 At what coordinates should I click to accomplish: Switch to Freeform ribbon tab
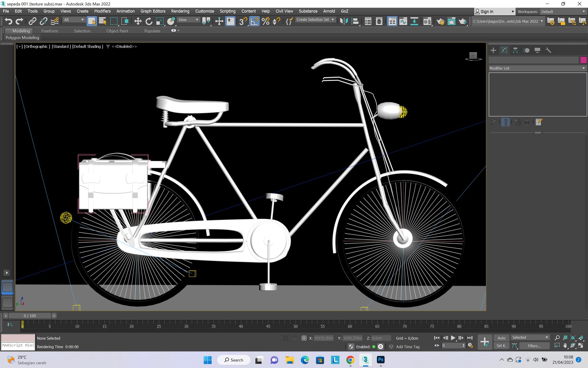(50, 31)
